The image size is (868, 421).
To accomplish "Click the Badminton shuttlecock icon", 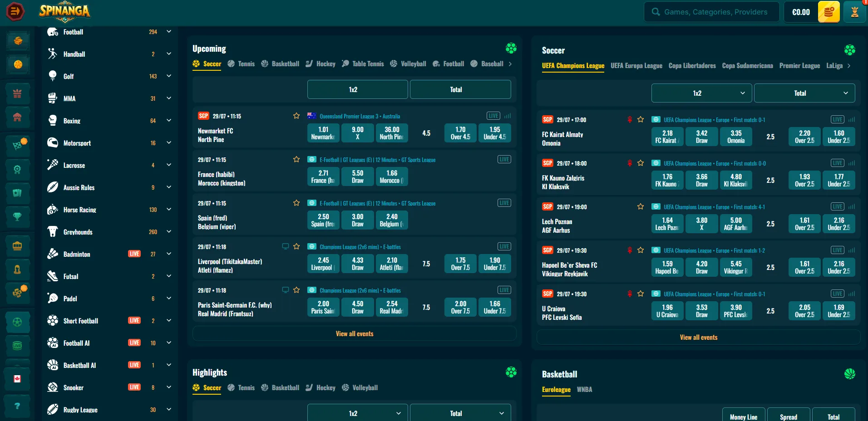I will [x=53, y=254].
